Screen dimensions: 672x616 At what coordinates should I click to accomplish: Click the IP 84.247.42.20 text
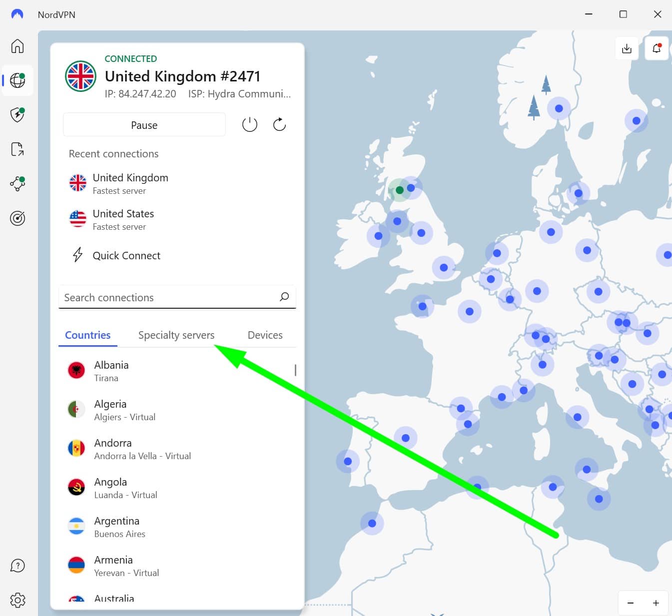pos(140,94)
